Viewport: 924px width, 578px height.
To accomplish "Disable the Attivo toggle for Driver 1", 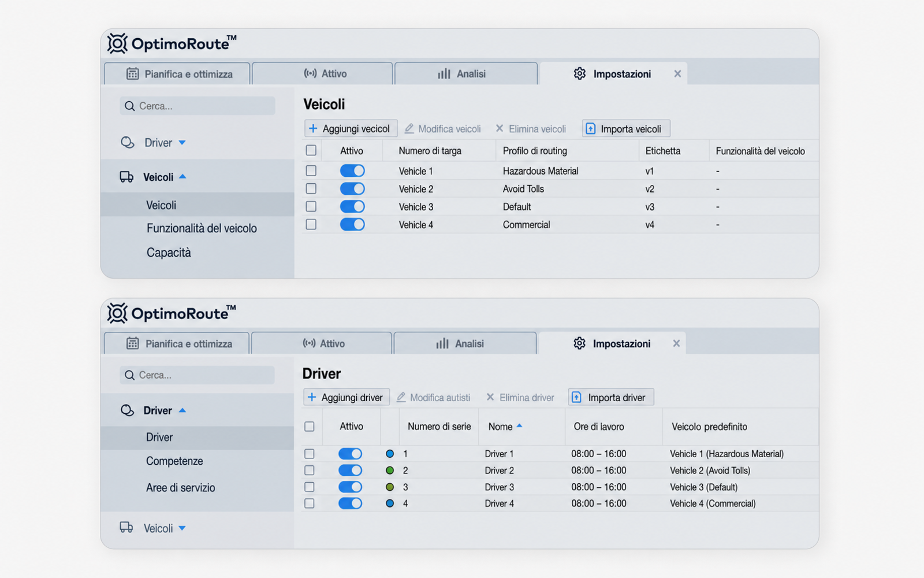I will coord(350,454).
